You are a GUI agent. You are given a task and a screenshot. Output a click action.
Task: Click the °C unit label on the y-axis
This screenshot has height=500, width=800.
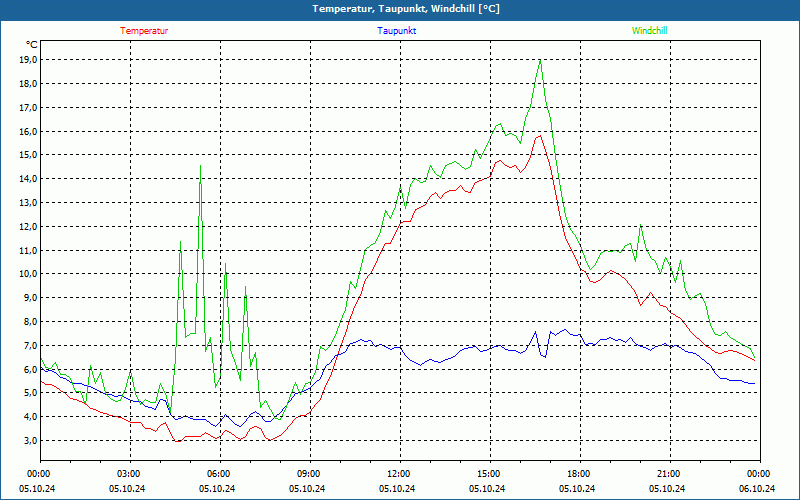tap(31, 44)
